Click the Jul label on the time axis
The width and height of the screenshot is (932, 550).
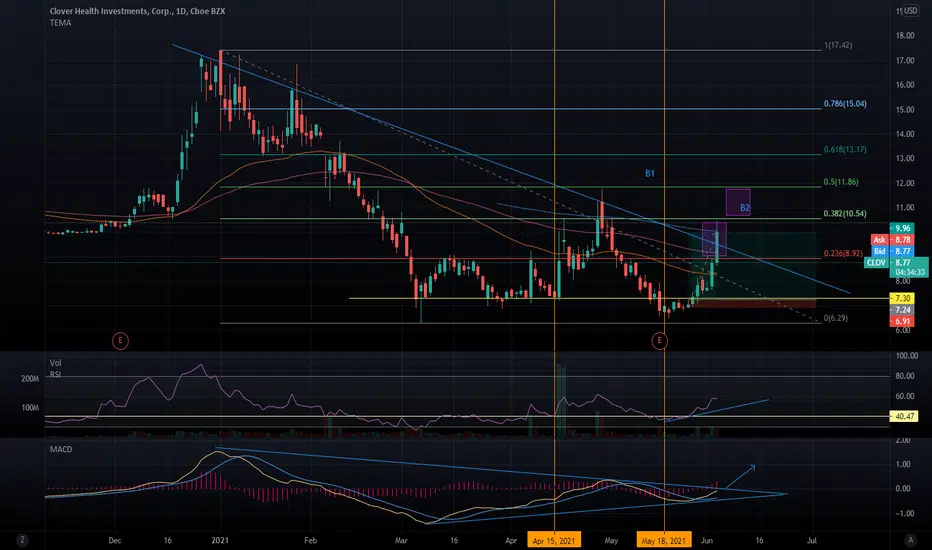[x=812, y=540]
